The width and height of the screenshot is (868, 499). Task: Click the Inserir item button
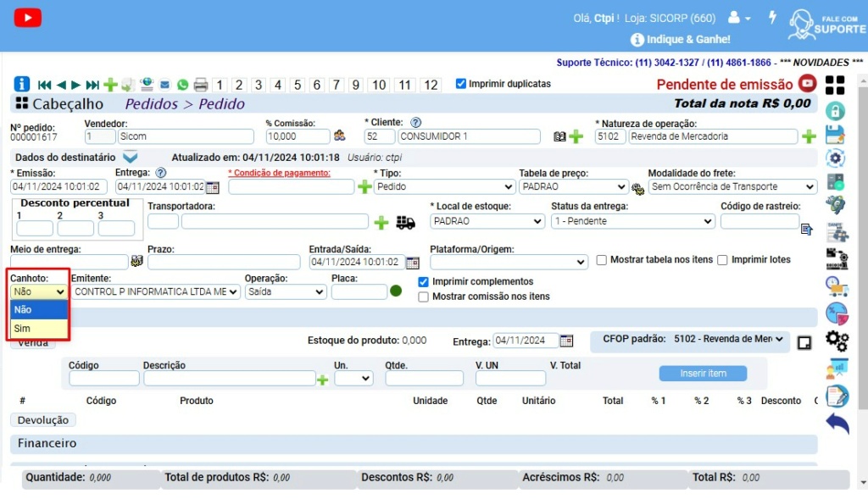pyautogui.click(x=703, y=374)
